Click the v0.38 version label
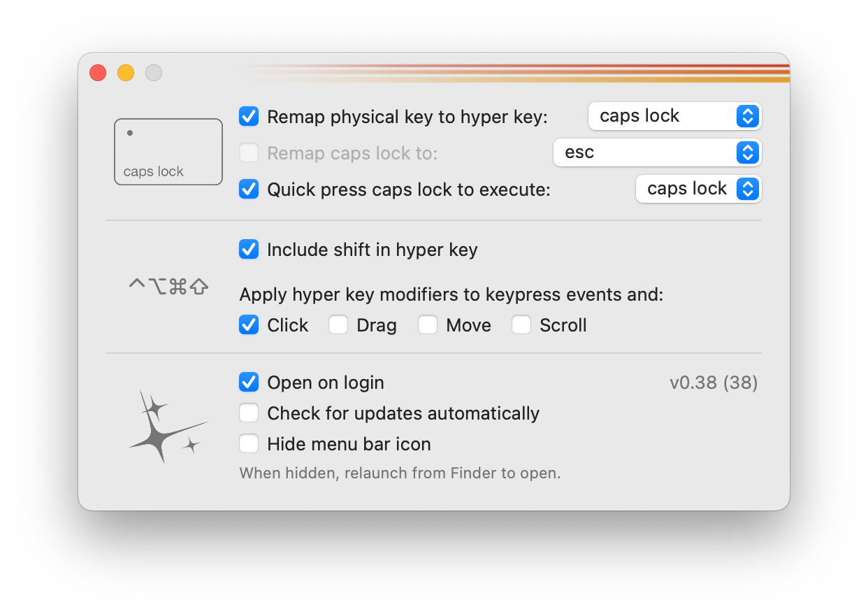This screenshot has width=868, height=614. 714,383
